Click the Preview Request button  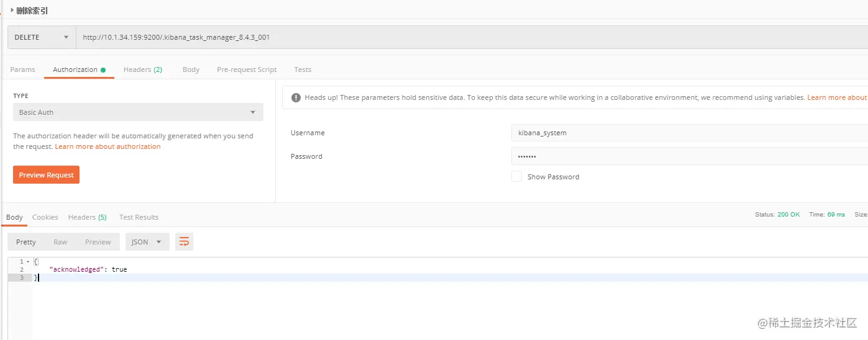point(46,175)
